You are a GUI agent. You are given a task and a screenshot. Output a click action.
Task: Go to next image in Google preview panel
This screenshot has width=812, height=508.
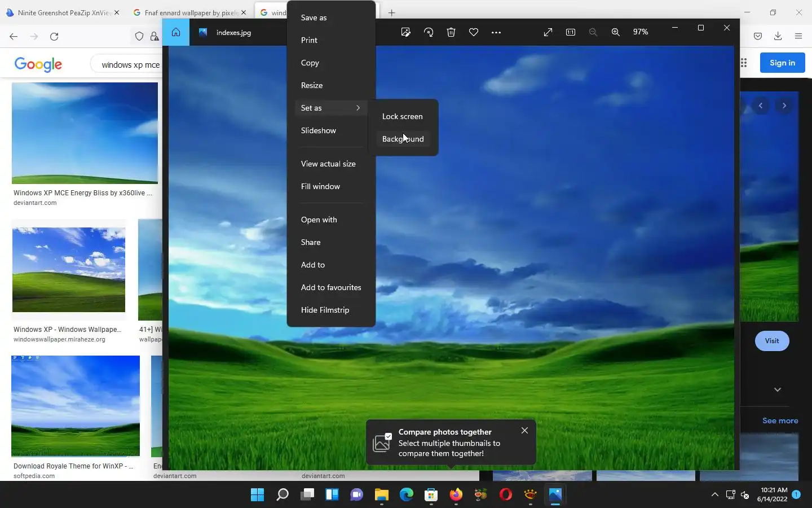point(784,106)
